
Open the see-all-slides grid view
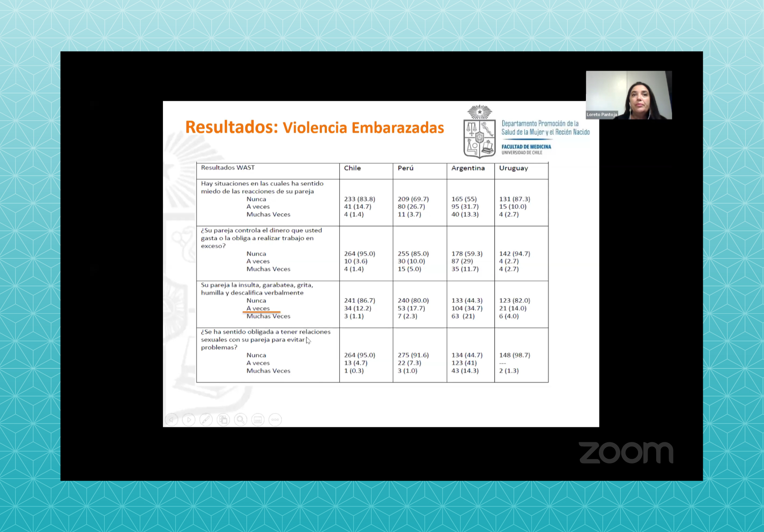pos(223,420)
